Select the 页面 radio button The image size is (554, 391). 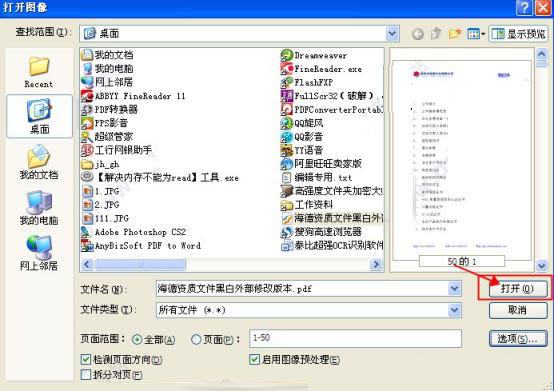(196, 339)
